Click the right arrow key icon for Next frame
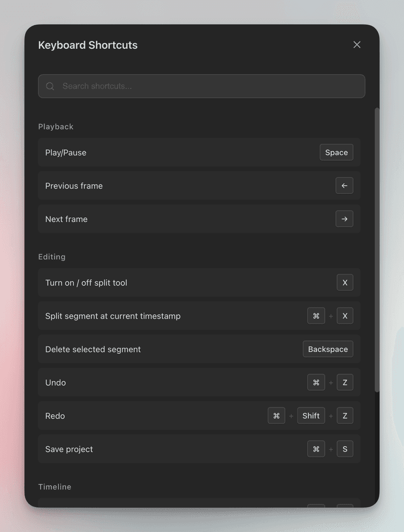Viewport: 404px width, 532px height. (x=344, y=219)
